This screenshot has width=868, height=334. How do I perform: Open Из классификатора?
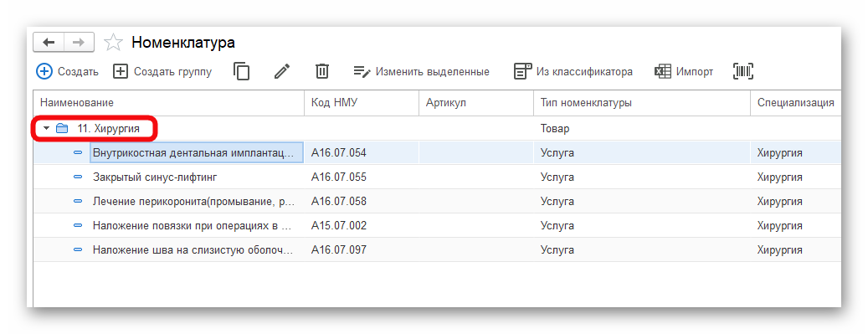(573, 71)
